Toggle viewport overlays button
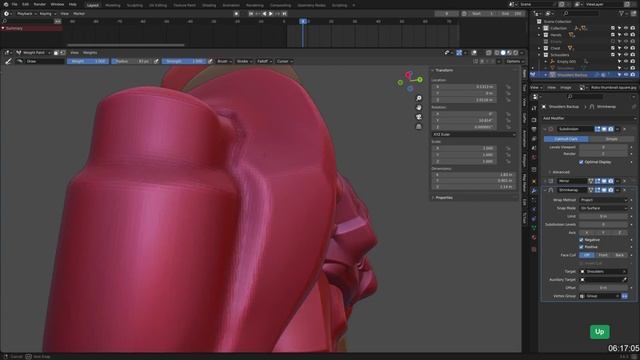The image size is (640, 360). point(474,53)
